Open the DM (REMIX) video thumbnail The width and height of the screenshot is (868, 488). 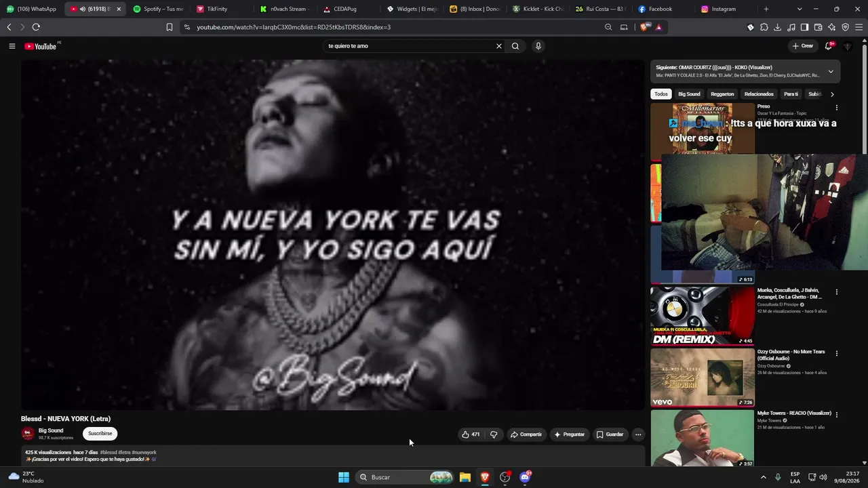703,316
